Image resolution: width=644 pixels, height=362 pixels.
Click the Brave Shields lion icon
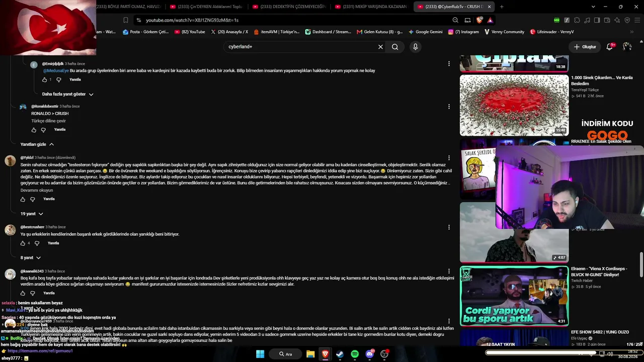pyautogui.click(x=478, y=20)
